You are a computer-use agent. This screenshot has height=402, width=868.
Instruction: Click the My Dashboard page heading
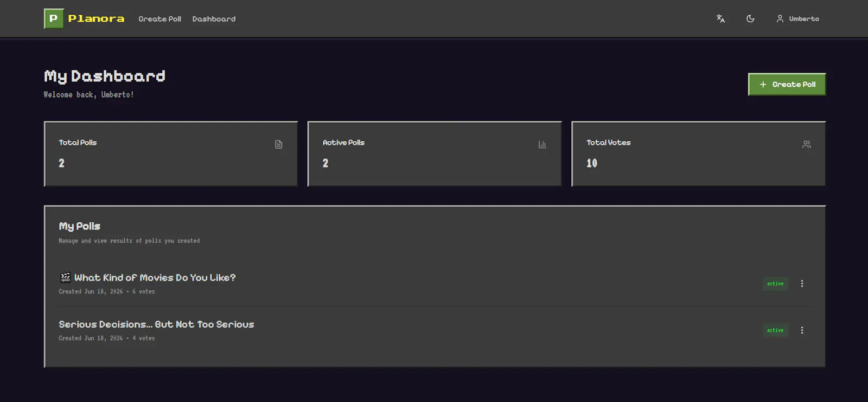(x=105, y=76)
